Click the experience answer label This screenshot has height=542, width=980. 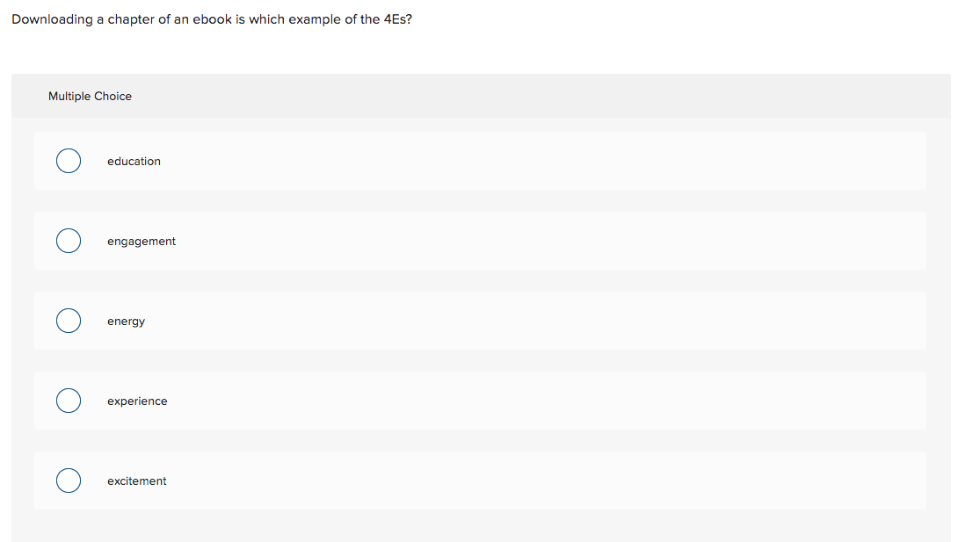137,401
